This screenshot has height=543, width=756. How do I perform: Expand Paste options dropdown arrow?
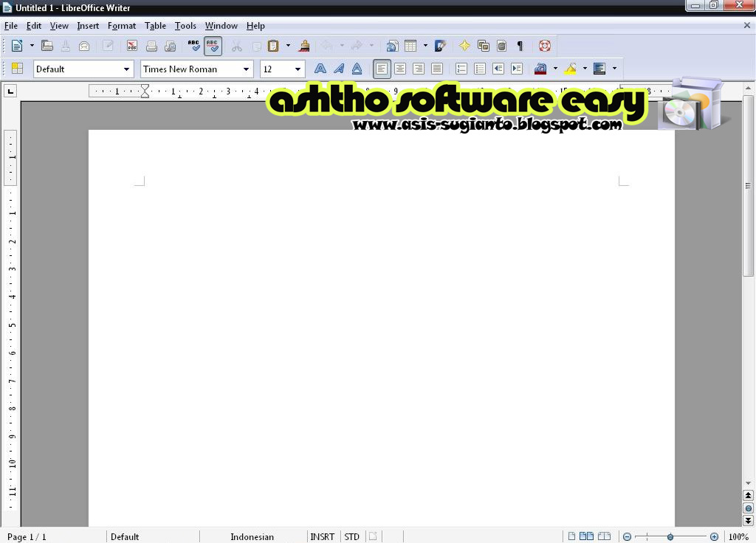pyautogui.click(x=289, y=46)
